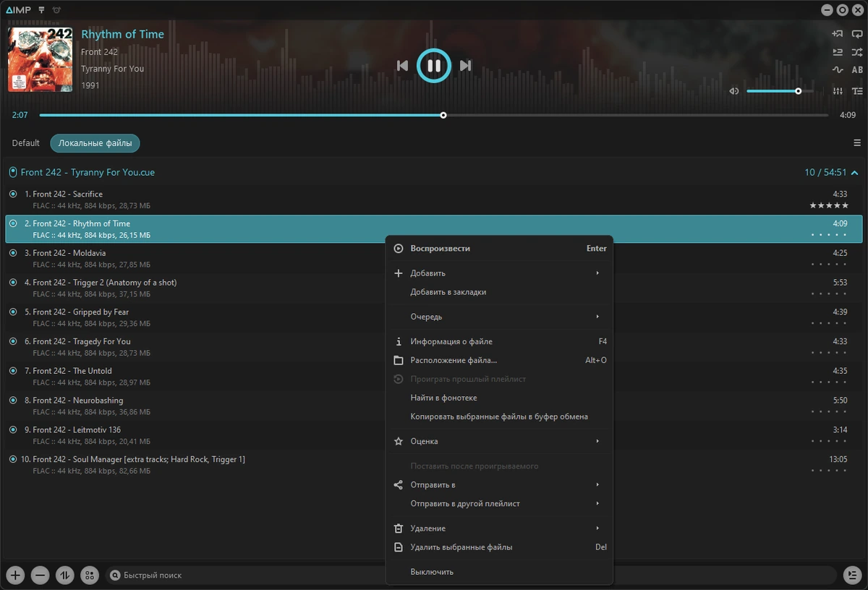Expand the Добавить submenu
This screenshot has height=590, width=868.
coord(499,273)
